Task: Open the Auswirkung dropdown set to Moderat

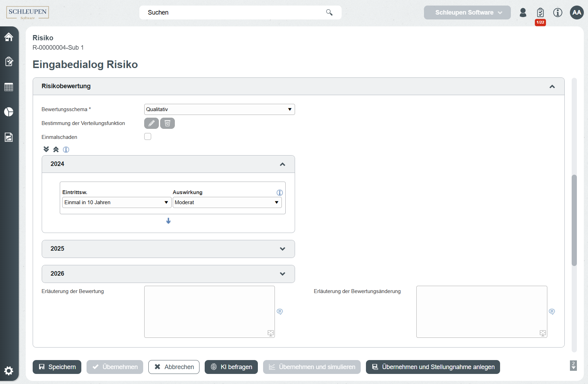Action: point(227,202)
